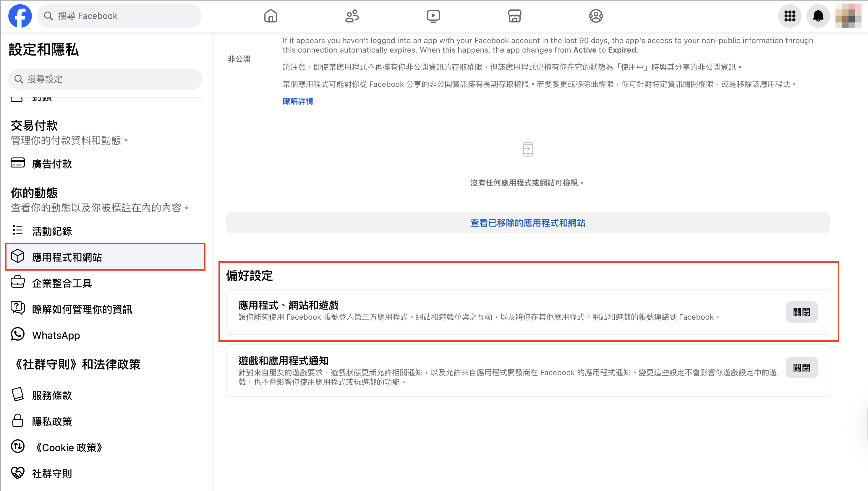This screenshot has height=491, width=868.
Task: Click 關閉 for 應用程式、網站和遊戲
Action: tap(801, 312)
